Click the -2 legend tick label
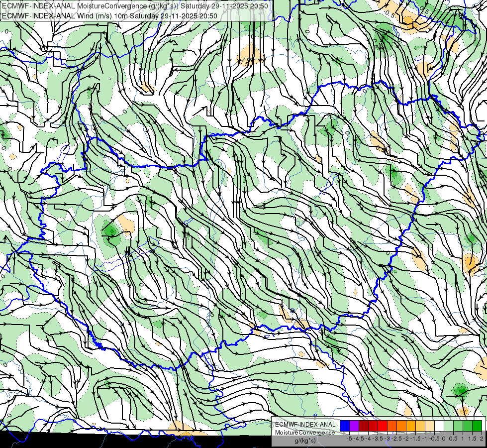Viewport: 487px width, 448px height. 406,439
